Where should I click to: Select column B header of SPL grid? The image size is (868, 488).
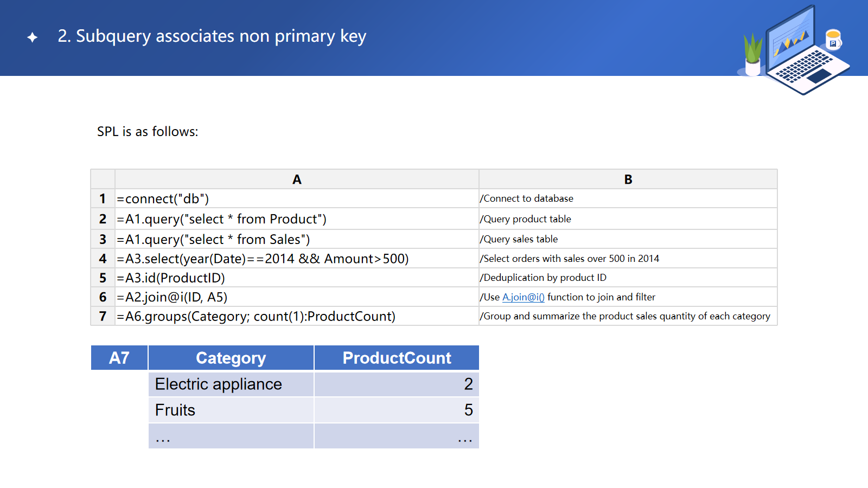tap(628, 179)
